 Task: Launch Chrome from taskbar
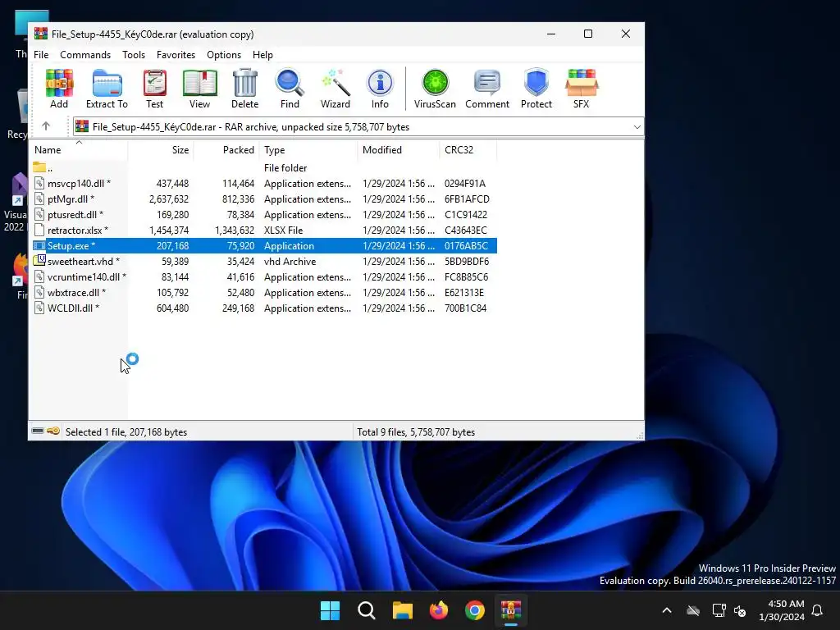pos(475,610)
